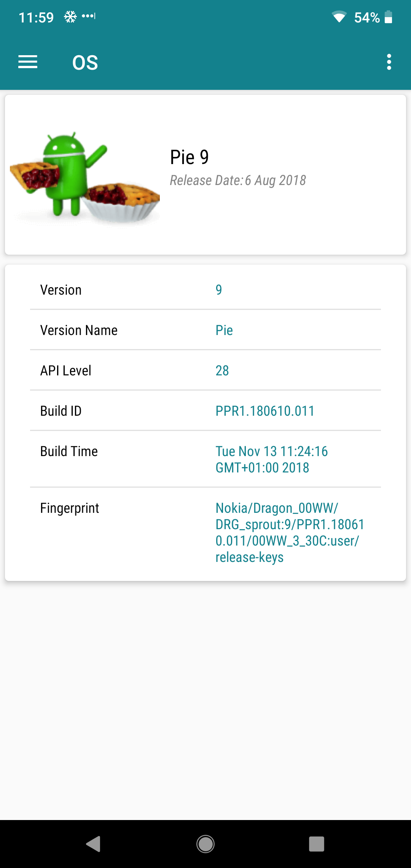Select the Version row
Image resolution: width=411 pixels, height=868 pixels.
[x=205, y=290]
